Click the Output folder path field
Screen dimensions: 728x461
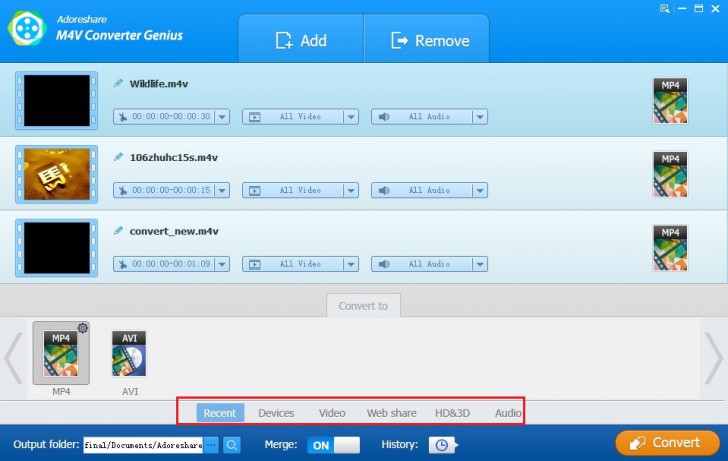[x=143, y=445]
